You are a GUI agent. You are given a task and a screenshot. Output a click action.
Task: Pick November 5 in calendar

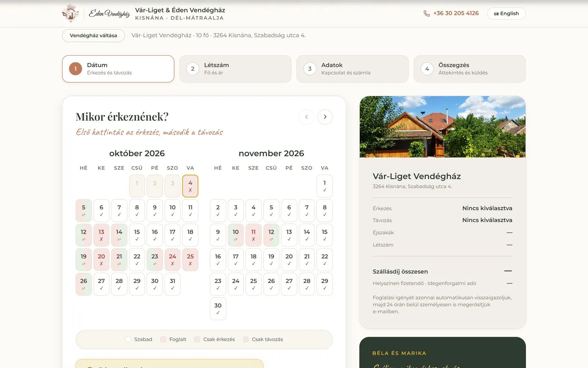271,210
